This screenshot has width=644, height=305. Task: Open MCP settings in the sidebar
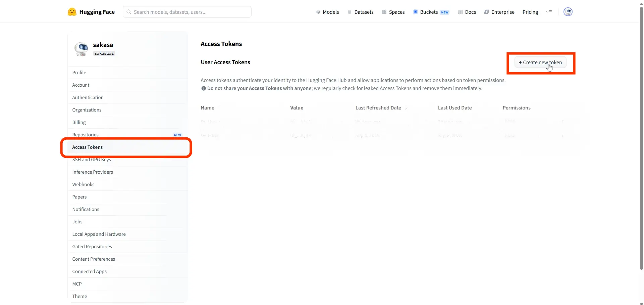tap(127, 284)
